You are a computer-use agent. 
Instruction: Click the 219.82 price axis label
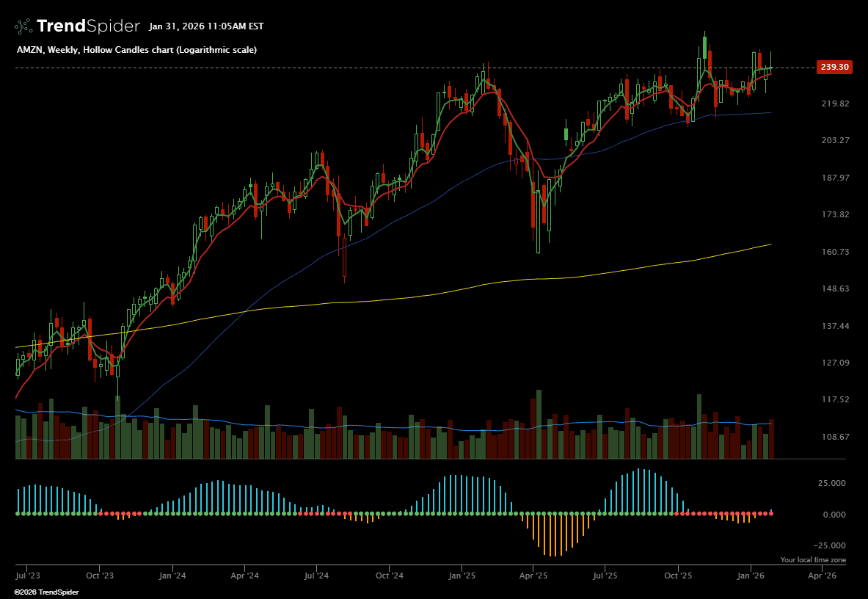835,104
